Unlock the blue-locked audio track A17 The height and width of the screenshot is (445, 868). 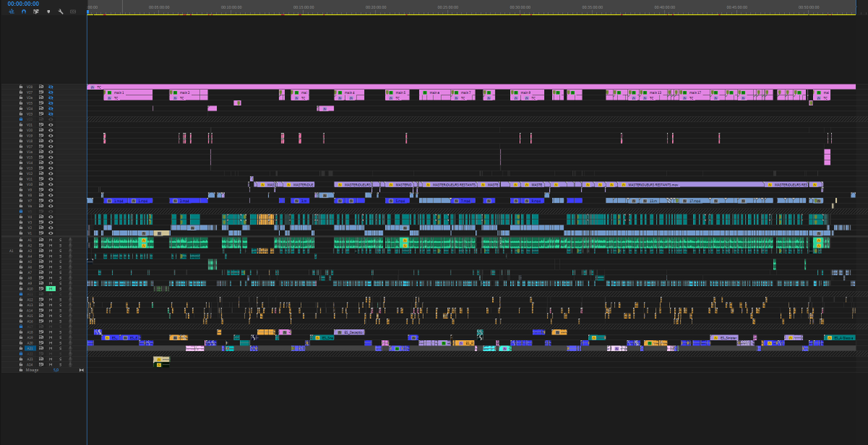pos(21,326)
